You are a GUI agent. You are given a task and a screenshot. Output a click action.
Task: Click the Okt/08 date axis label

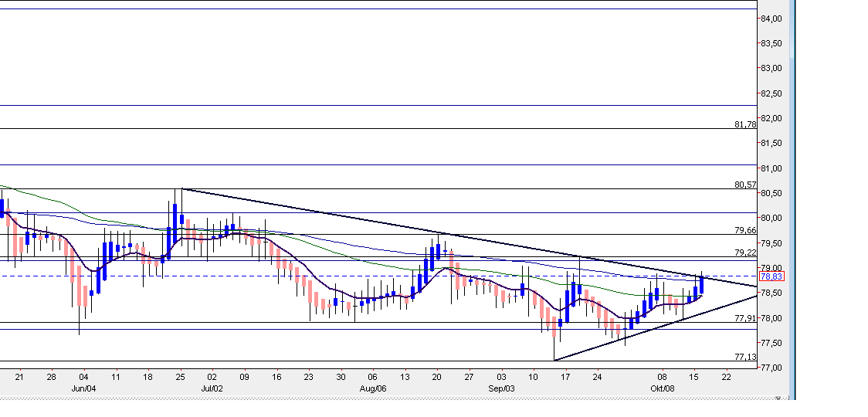point(662,388)
